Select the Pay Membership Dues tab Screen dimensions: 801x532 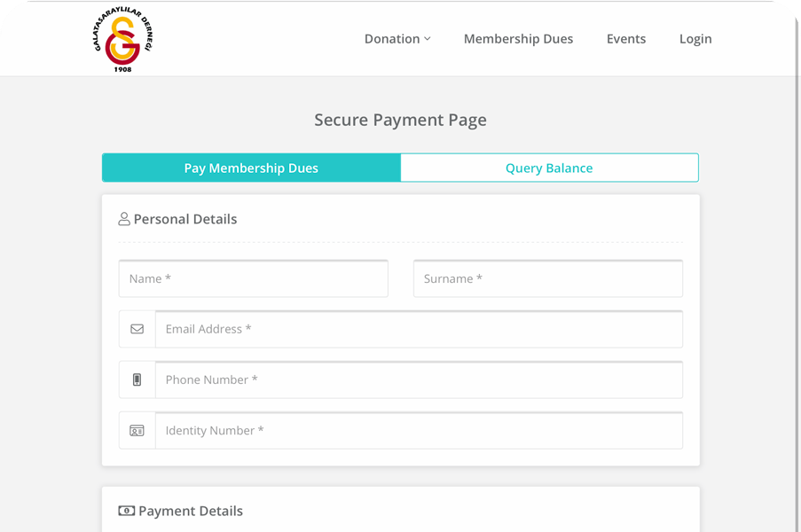(251, 168)
